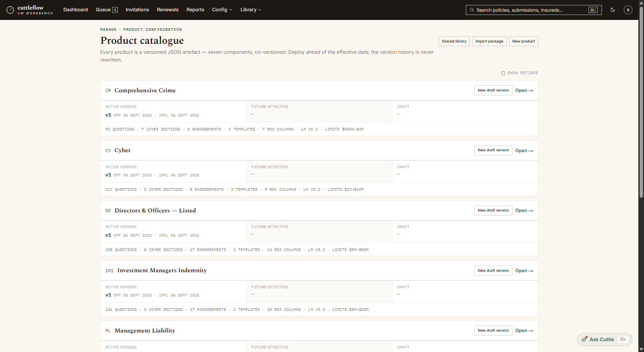Viewport: 644px width, 352px height.
Task: Go to the Reports menu item
Action: click(195, 10)
